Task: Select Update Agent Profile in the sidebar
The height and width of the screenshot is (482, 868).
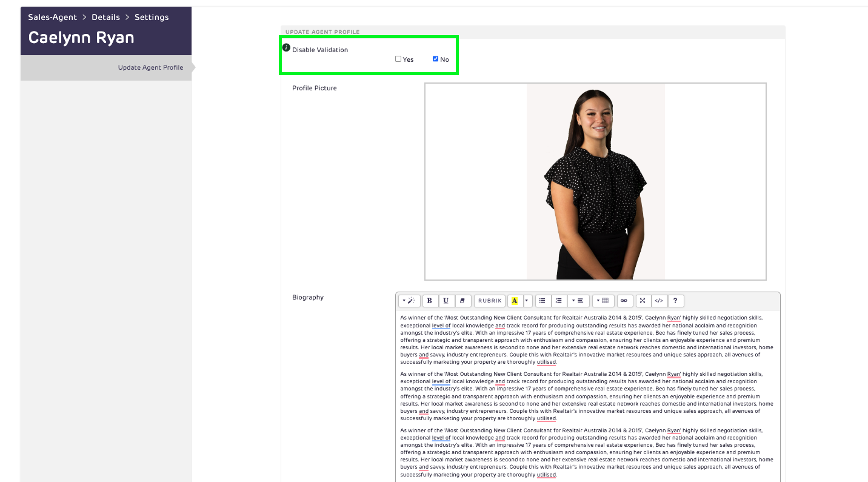Action: point(150,67)
